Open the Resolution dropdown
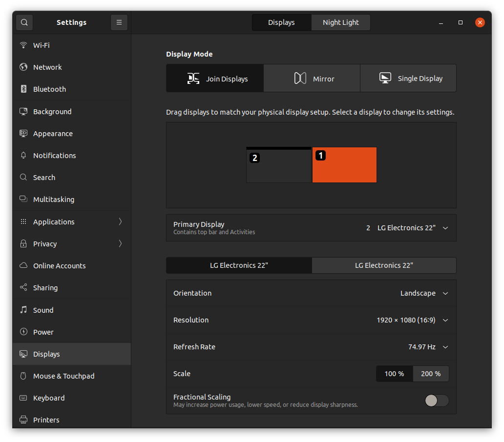 tap(412, 320)
